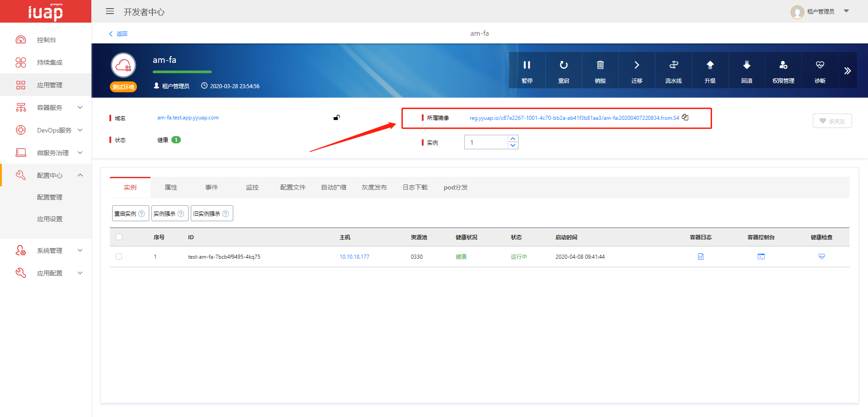Open container console icon for test-am-fa row
868x417 pixels.
coord(761,256)
